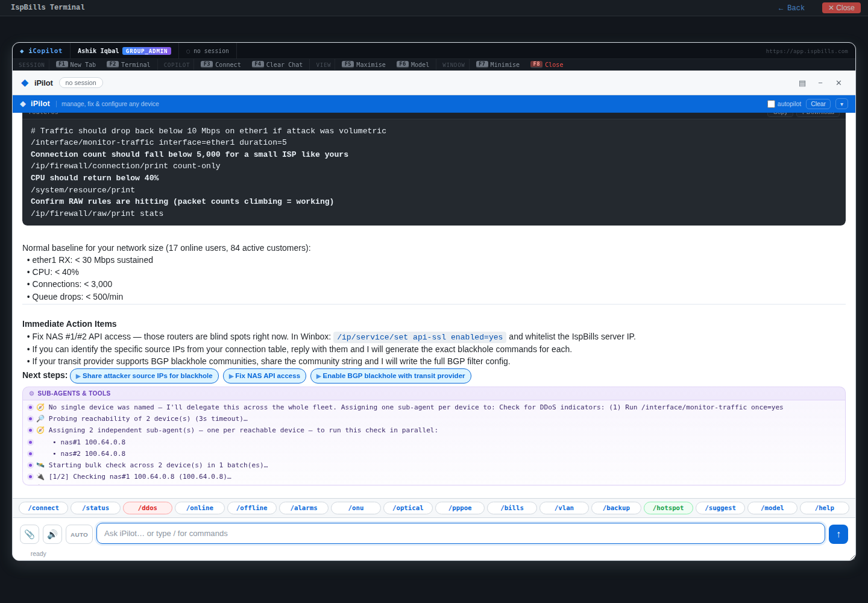Image resolution: width=868 pixels, height=603 pixels.
Task: Click the F8 red key badge
Action: pos(536,65)
